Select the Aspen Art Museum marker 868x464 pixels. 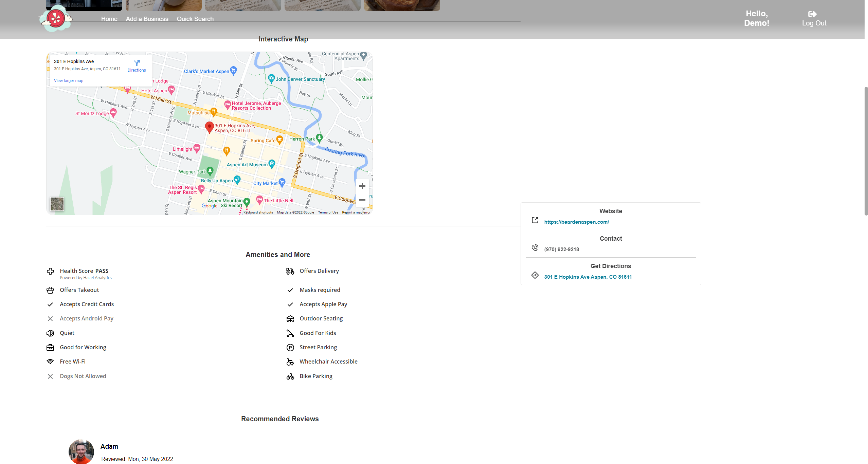pyautogui.click(x=272, y=164)
